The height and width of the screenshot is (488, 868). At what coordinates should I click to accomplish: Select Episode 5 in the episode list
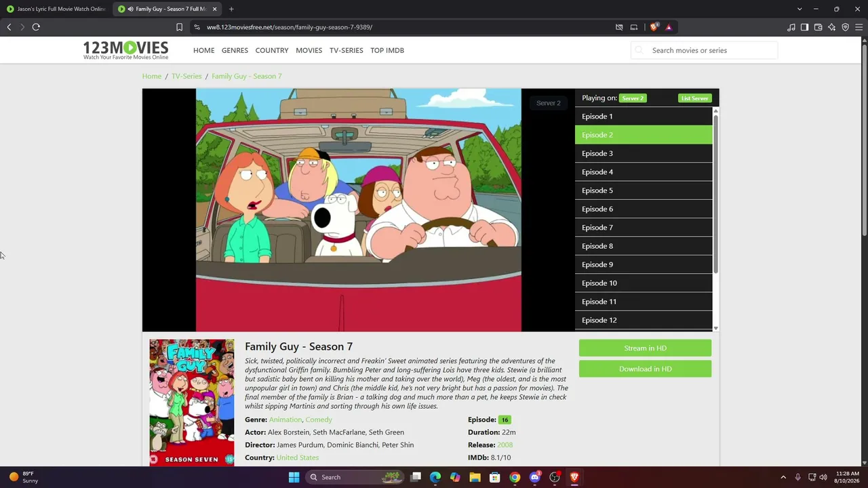pos(644,190)
